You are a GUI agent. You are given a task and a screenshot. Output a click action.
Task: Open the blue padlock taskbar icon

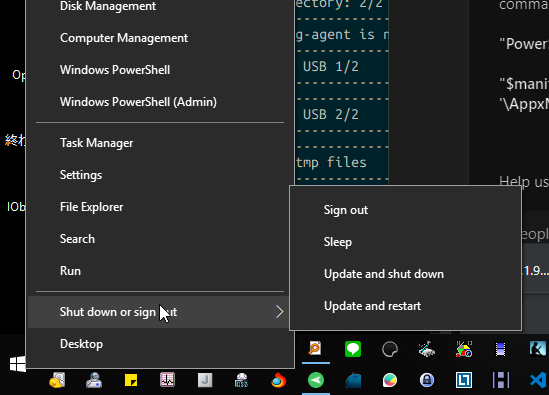point(427,380)
